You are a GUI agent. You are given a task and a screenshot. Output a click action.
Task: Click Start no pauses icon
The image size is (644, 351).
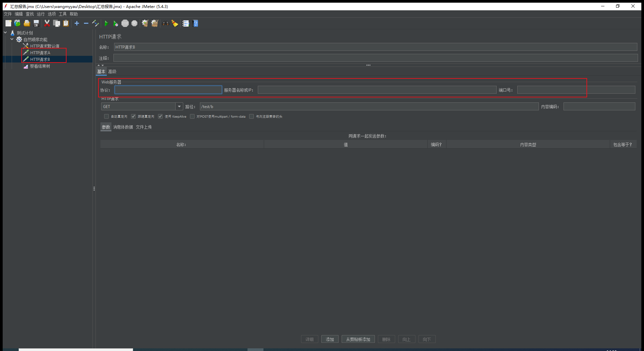pos(115,23)
